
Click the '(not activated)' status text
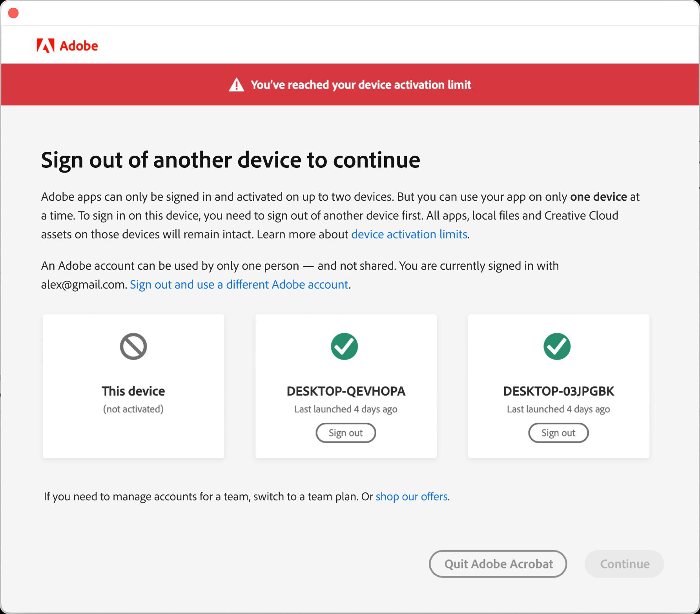(133, 409)
